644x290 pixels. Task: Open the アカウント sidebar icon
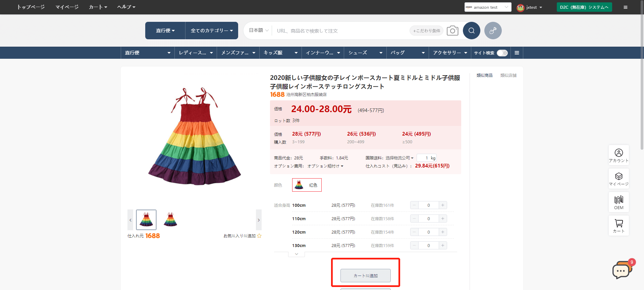click(619, 155)
